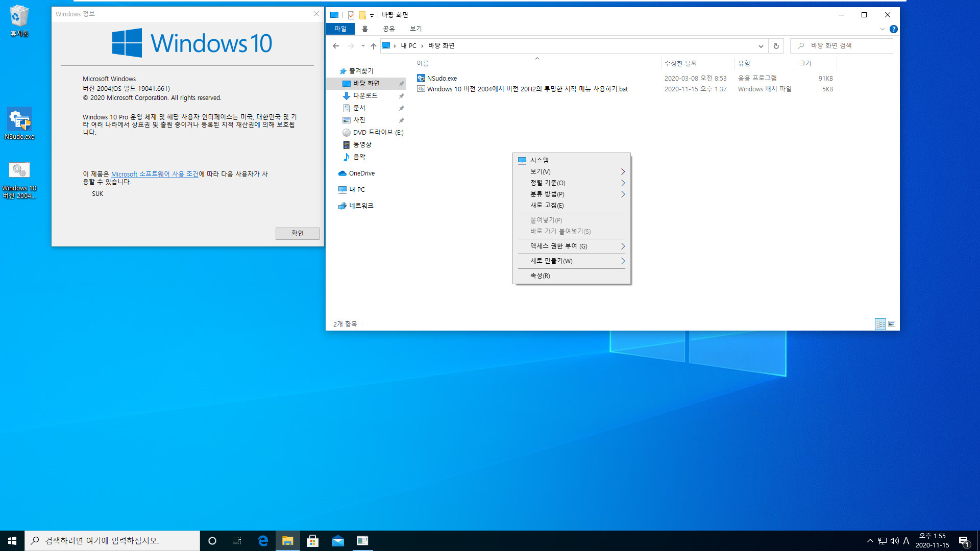Image resolution: width=980 pixels, height=551 pixels.
Task: Click Microsoft 소프트웨어 사용 조건 link
Action: [155, 173]
